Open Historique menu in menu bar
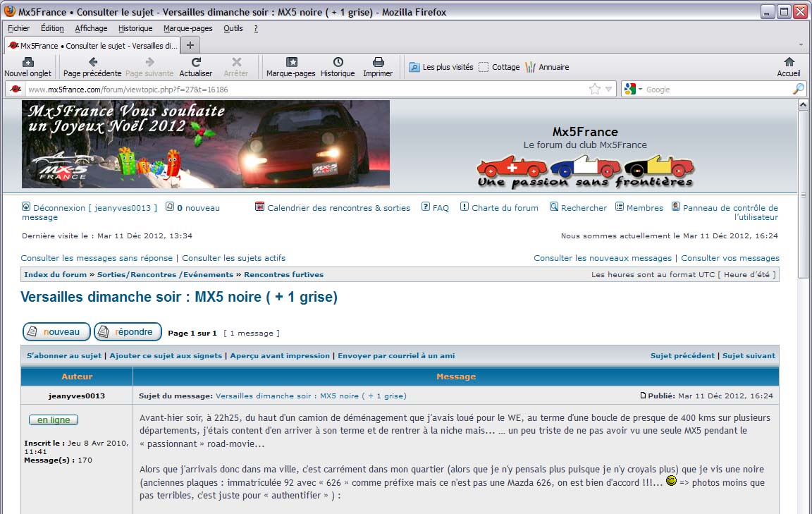The width and height of the screenshot is (812, 514). (135, 28)
